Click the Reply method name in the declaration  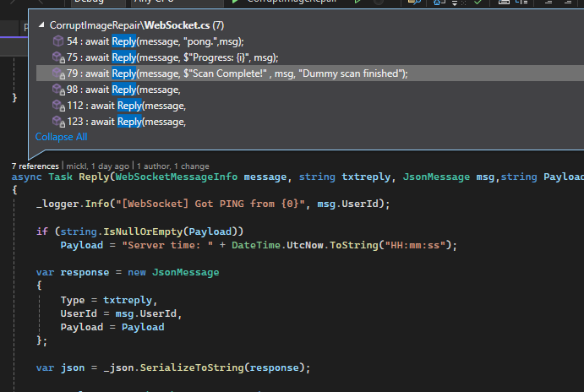94,177
